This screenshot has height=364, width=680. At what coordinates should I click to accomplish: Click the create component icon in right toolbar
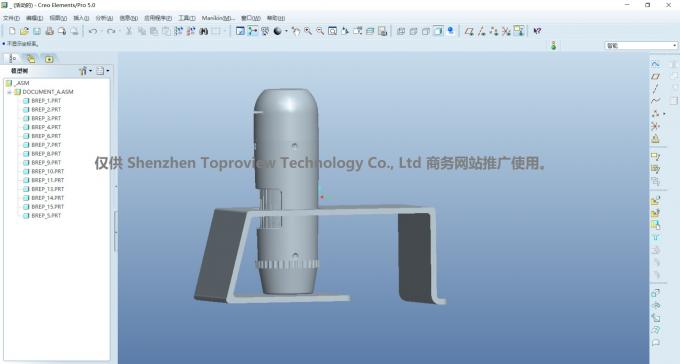655,213
